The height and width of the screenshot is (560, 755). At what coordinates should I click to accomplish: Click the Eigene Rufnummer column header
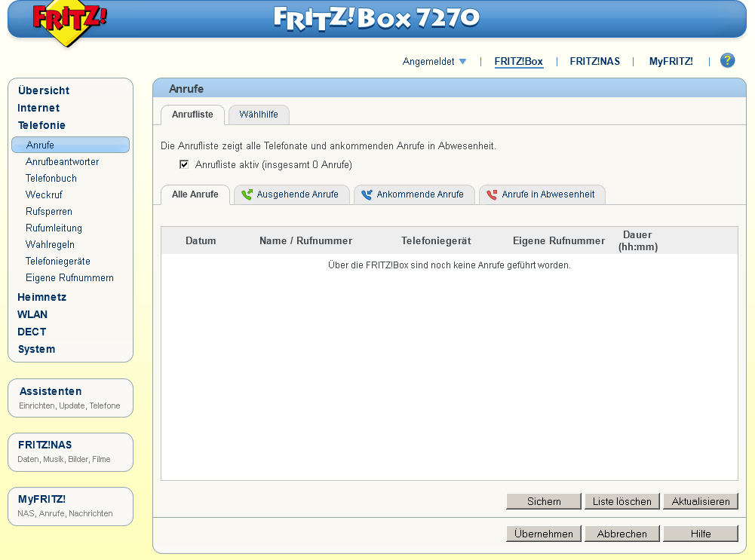pos(559,240)
